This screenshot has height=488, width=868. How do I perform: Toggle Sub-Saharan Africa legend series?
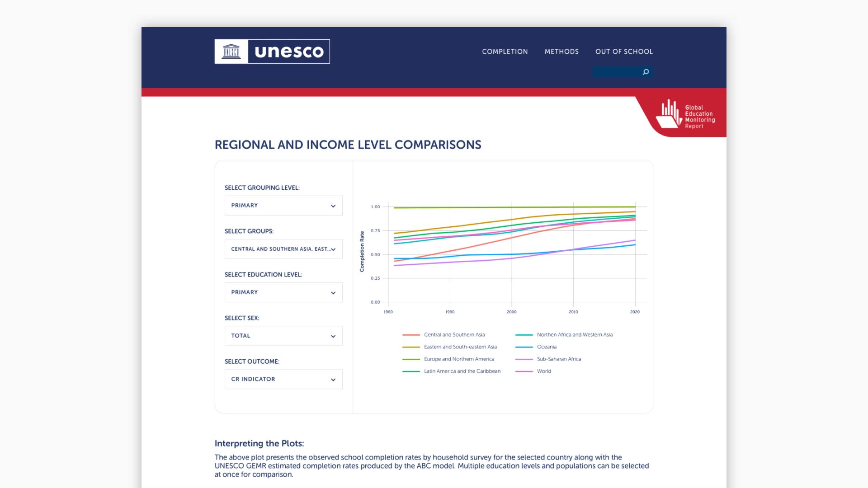(x=559, y=359)
